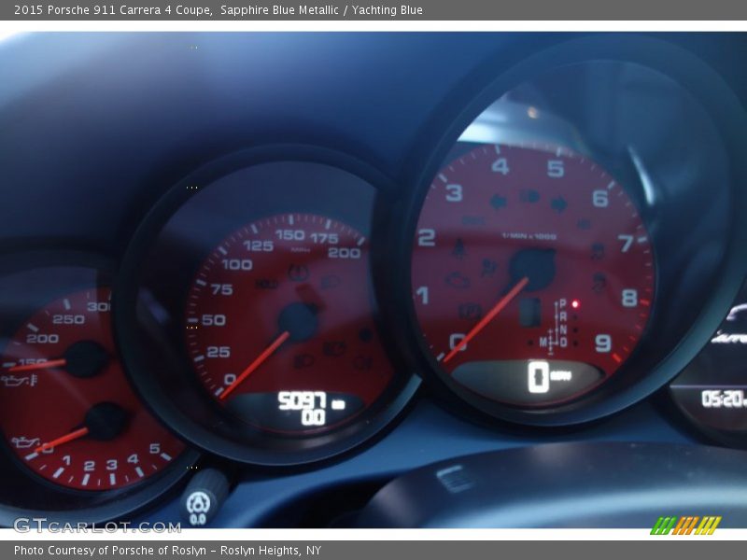Click the odometer reading 5097
Screen dimensions: 747x560
coord(303,400)
